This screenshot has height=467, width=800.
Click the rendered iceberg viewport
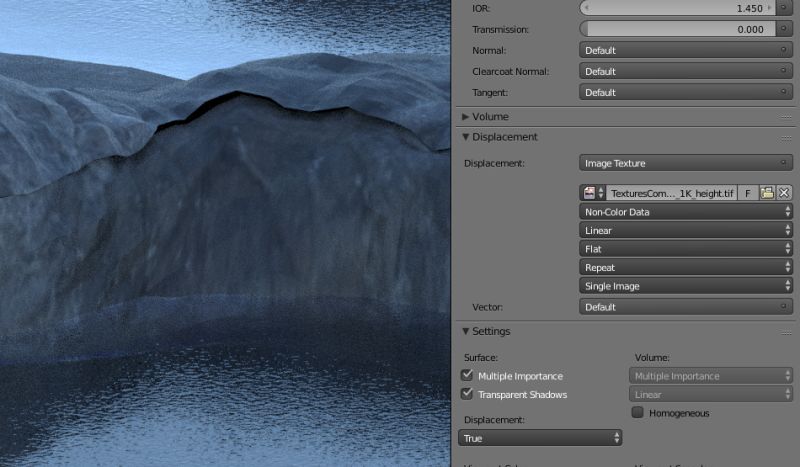pyautogui.click(x=224, y=233)
